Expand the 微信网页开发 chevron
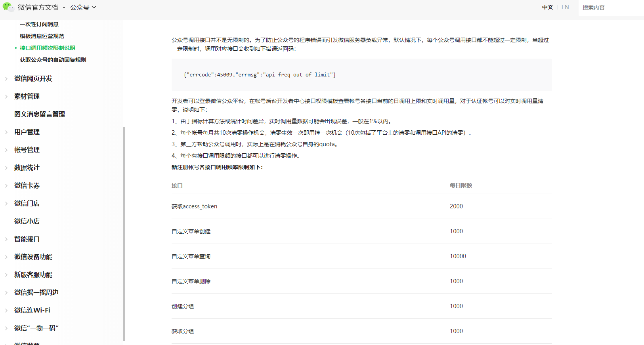The image size is (644, 345). tap(6, 79)
